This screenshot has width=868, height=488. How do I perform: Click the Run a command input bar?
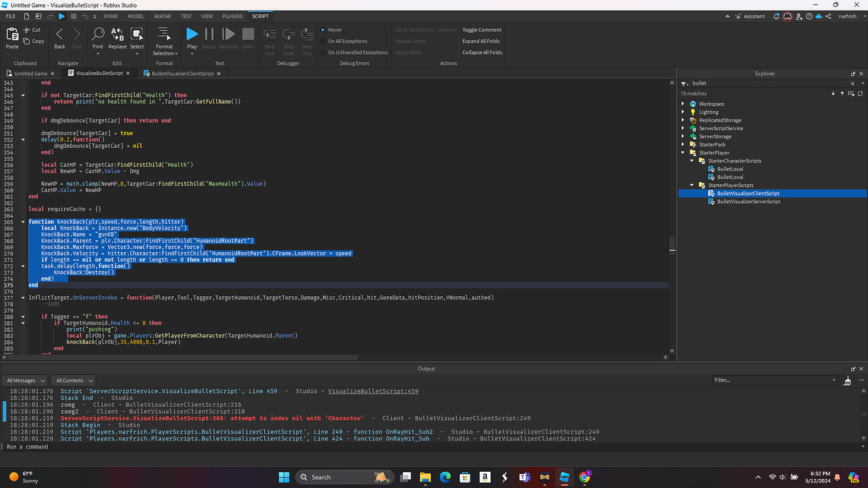click(434, 447)
